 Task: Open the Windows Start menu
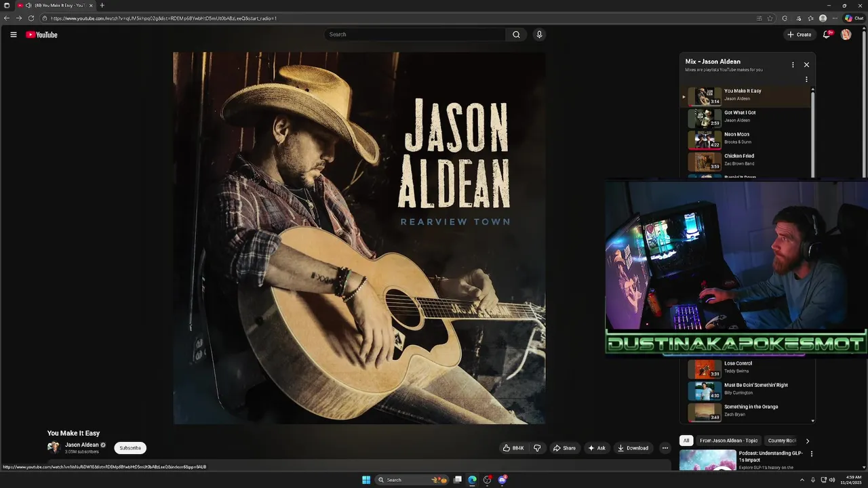click(x=366, y=480)
